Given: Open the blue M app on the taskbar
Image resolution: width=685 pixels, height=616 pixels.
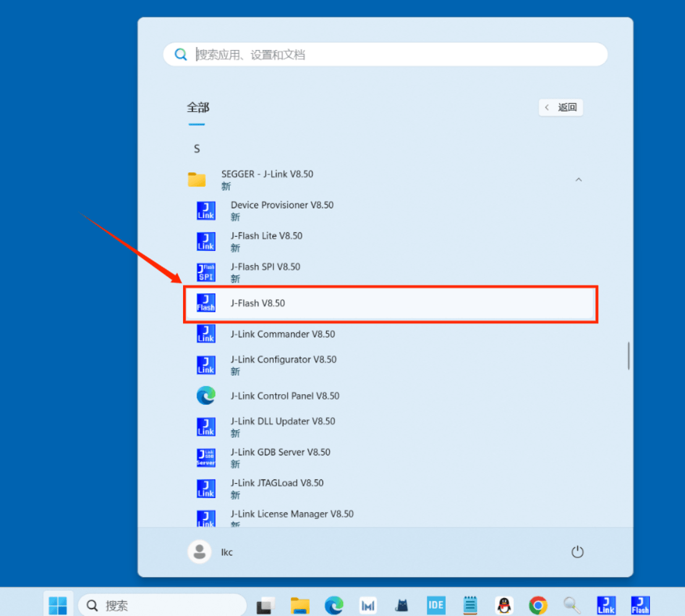Looking at the screenshot, I should 368,605.
